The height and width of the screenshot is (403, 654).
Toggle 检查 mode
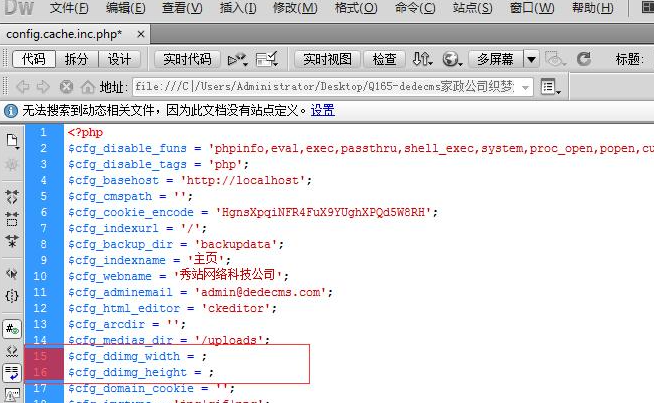click(384, 59)
